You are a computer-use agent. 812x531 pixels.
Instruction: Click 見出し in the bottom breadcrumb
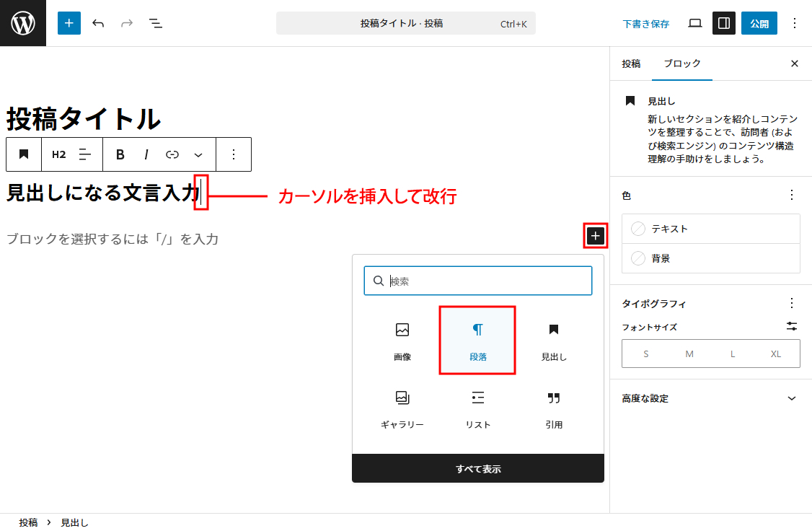(74, 522)
